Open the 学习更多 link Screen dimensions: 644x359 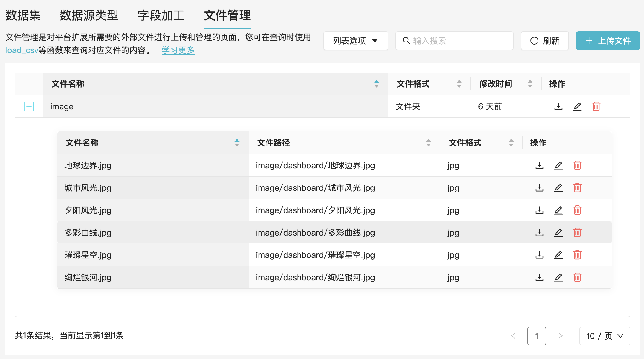178,50
